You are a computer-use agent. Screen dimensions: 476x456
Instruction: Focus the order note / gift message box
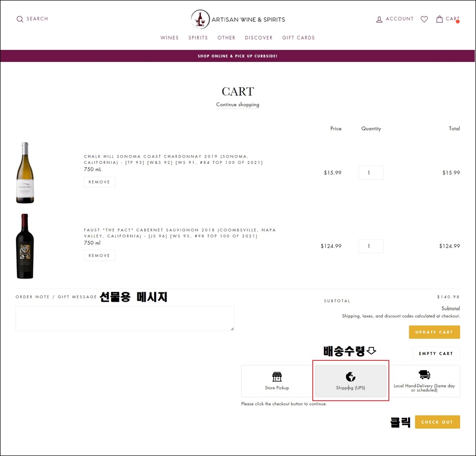(125, 318)
